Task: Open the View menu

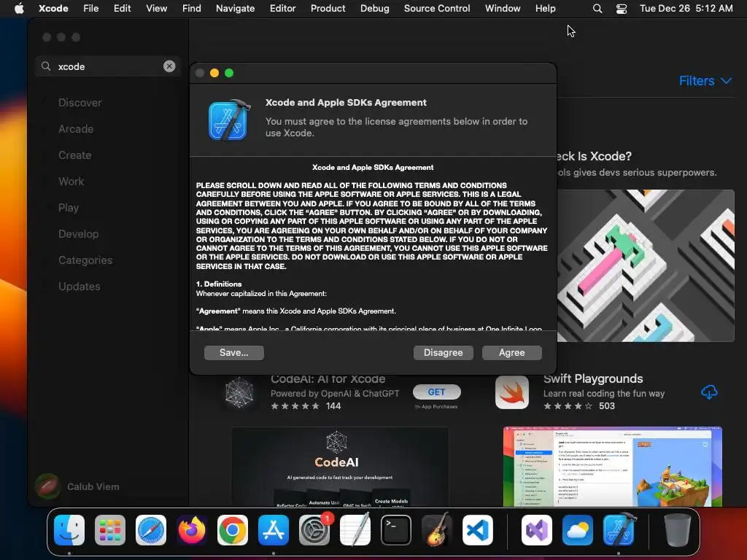Action: [x=156, y=8]
